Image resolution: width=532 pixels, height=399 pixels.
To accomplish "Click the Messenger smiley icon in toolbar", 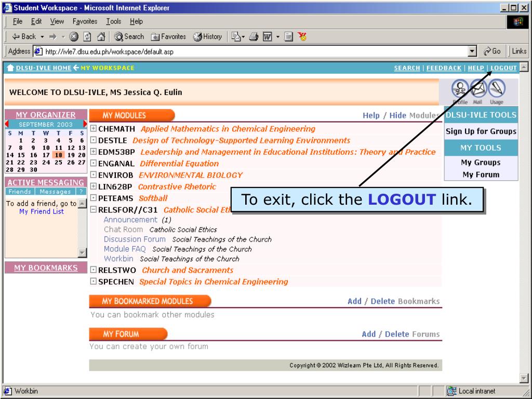I will (x=302, y=37).
